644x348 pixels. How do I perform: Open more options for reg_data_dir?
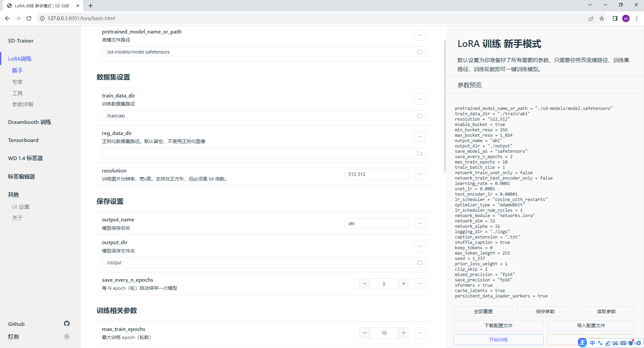(420, 137)
